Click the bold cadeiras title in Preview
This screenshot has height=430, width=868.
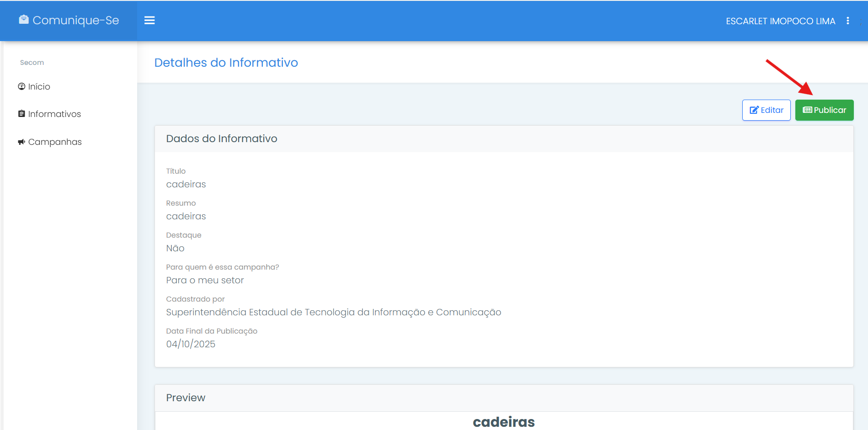(503, 422)
